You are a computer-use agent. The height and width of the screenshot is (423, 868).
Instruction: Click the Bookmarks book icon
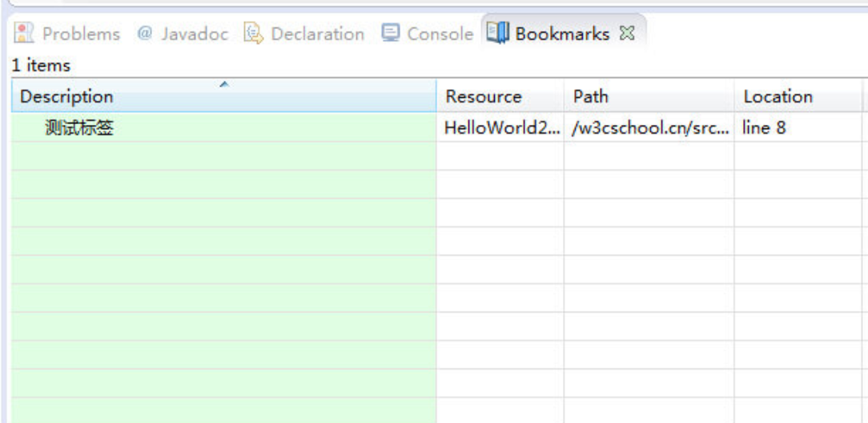tap(498, 33)
